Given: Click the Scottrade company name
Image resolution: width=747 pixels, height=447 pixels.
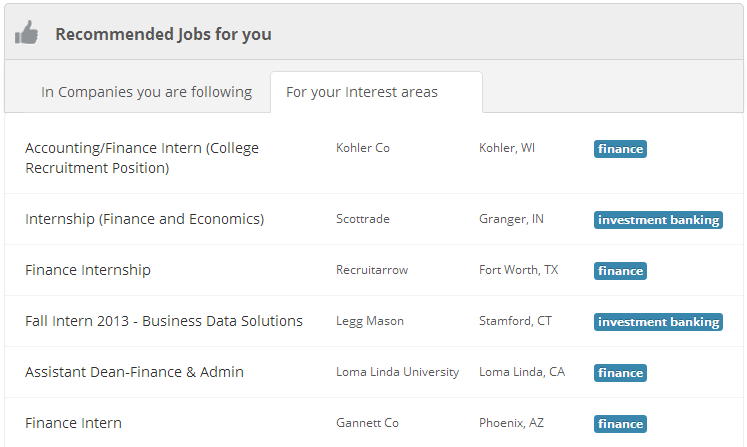Looking at the screenshot, I should (x=363, y=219).
